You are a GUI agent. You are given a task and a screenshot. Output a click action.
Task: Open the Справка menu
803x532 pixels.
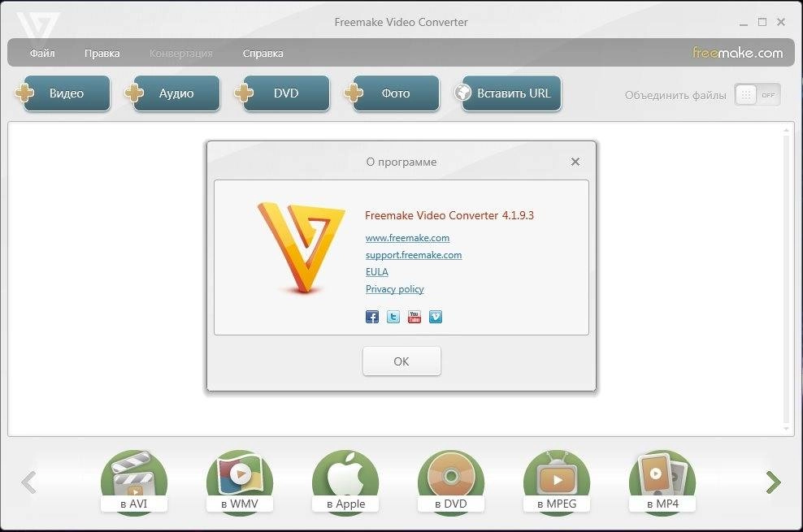[x=263, y=54]
